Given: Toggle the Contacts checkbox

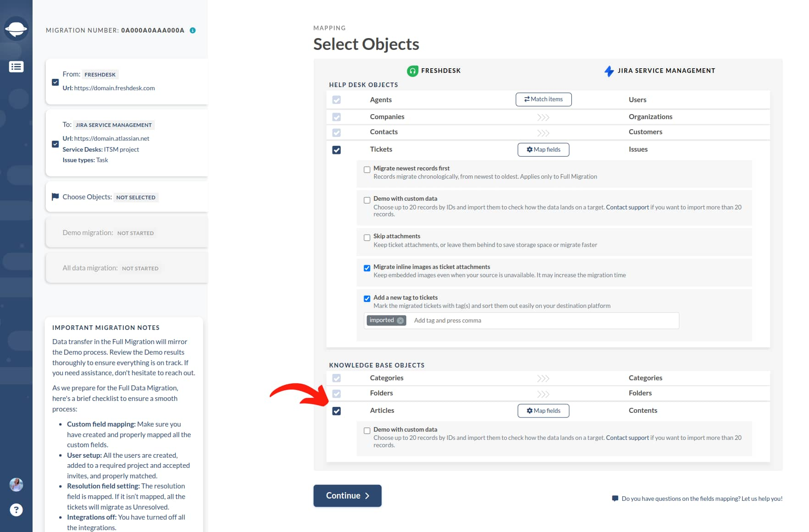Looking at the screenshot, I should (x=337, y=133).
